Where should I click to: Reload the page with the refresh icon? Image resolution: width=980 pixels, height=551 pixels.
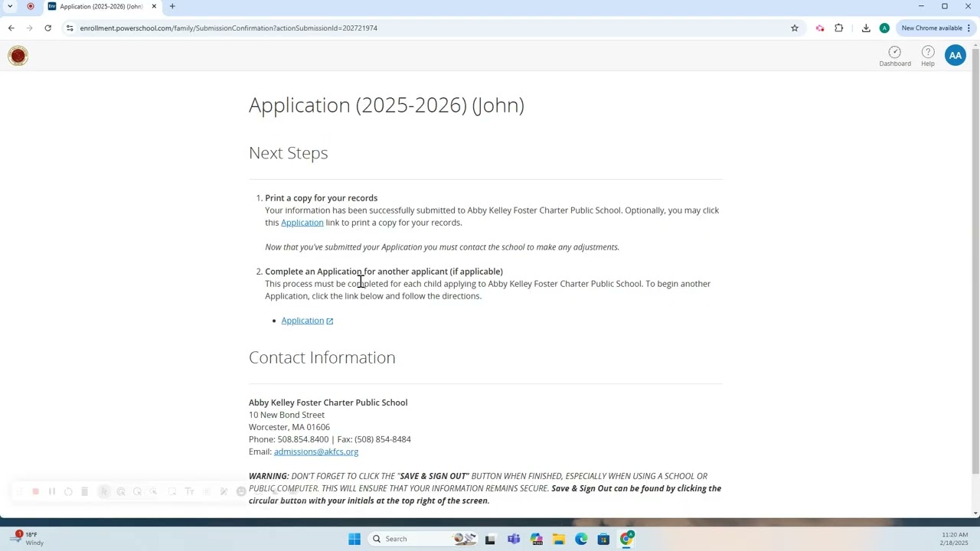tap(47, 28)
